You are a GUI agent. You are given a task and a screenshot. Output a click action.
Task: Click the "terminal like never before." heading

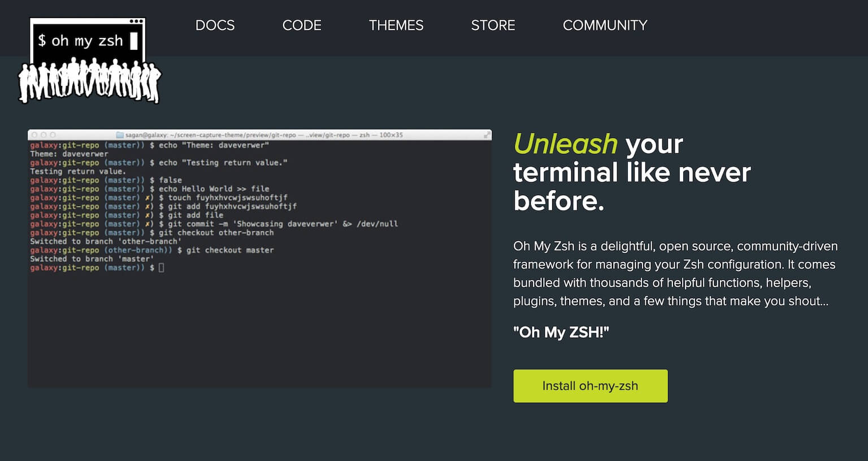[632, 187]
